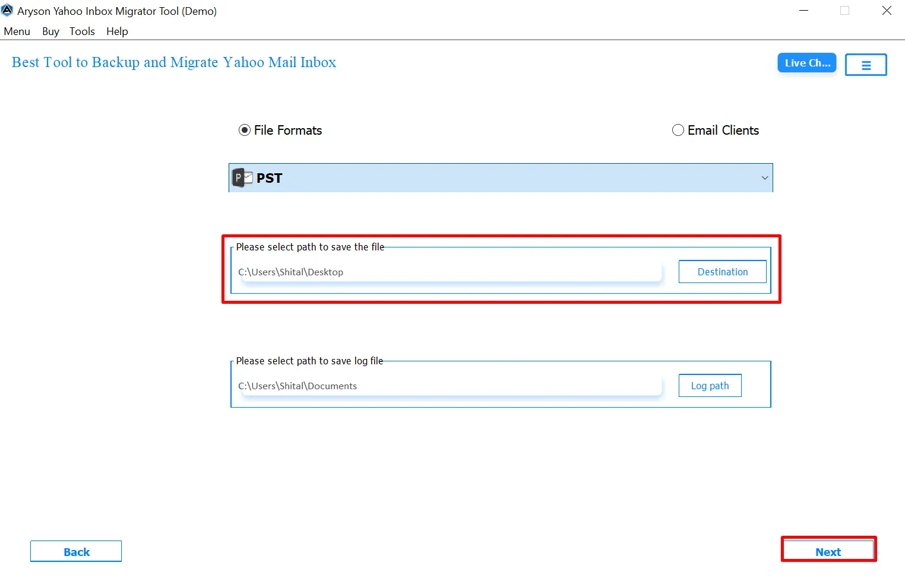
Task: Click 'Please select path to save the file' label
Action: pyautogui.click(x=310, y=247)
